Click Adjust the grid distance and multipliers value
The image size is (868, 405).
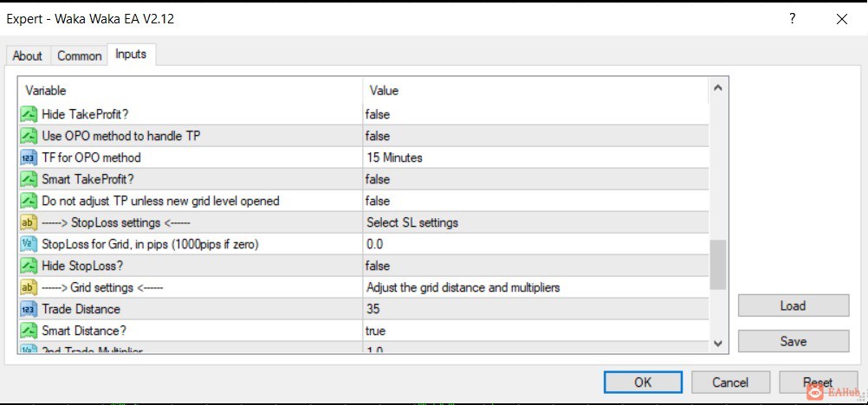[x=463, y=287]
